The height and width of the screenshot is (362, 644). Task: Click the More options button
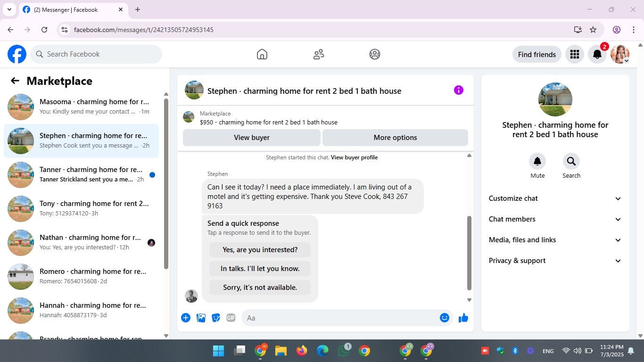[x=395, y=138]
